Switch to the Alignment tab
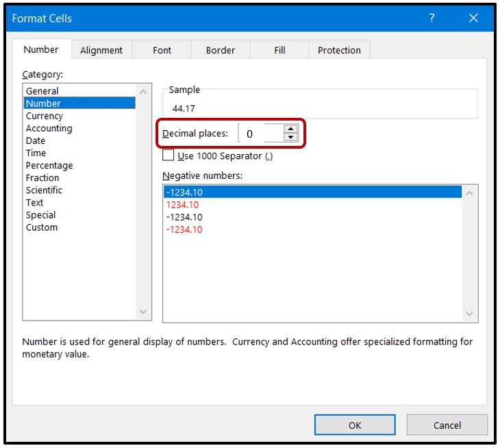The width and height of the screenshot is (500, 448). click(101, 50)
